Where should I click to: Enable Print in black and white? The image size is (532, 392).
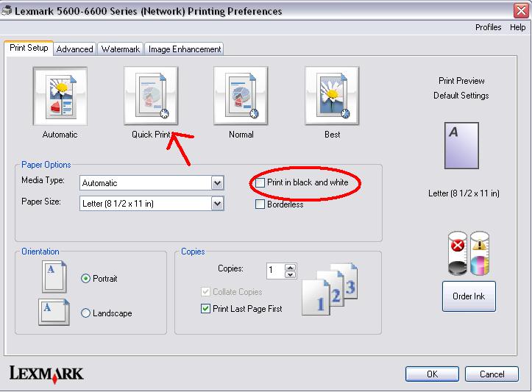pos(260,183)
